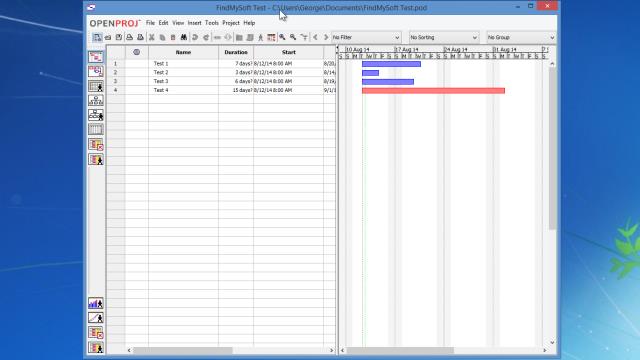Show the Histogram sub-view at sidebar bottom
Viewport: 640px width, 360px height.
pos(96,303)
